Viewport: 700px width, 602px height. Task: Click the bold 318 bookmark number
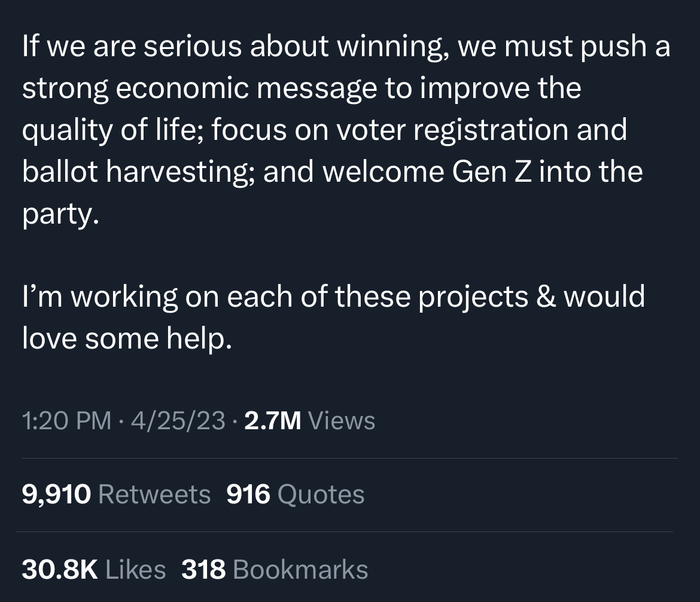(x=203, y=569)
